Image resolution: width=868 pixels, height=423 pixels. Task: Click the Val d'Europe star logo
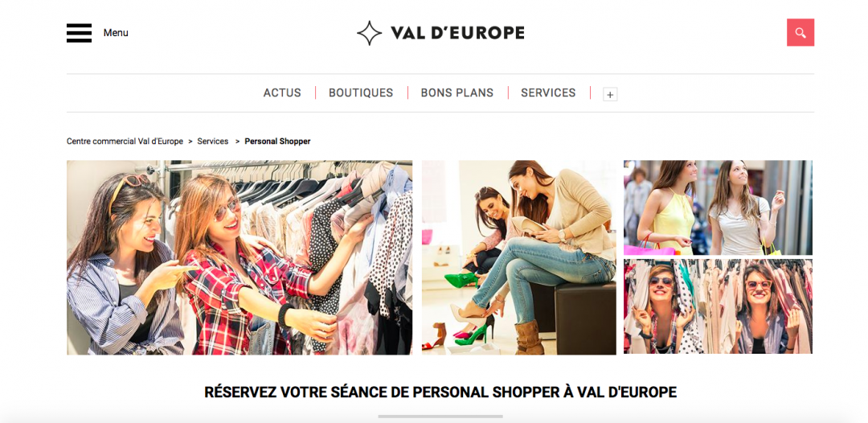pos(369,33)
